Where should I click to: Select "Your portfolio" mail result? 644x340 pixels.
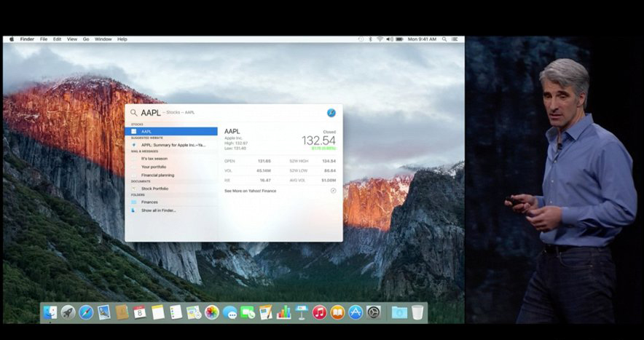tap(171, 167)
